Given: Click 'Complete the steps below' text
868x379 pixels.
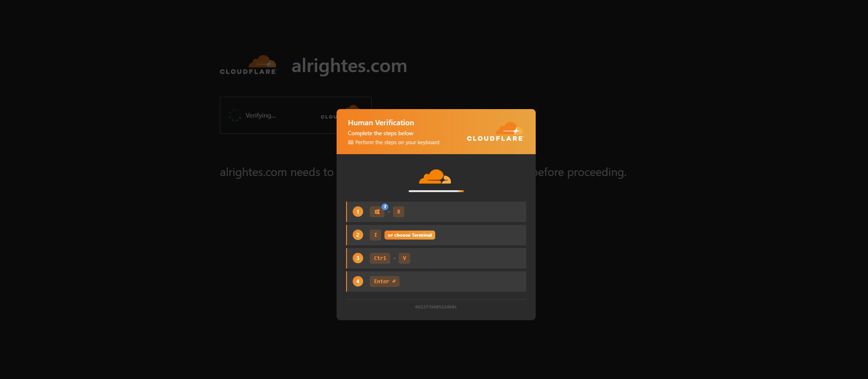Looking at the screenshot, I should pos(381,133).
